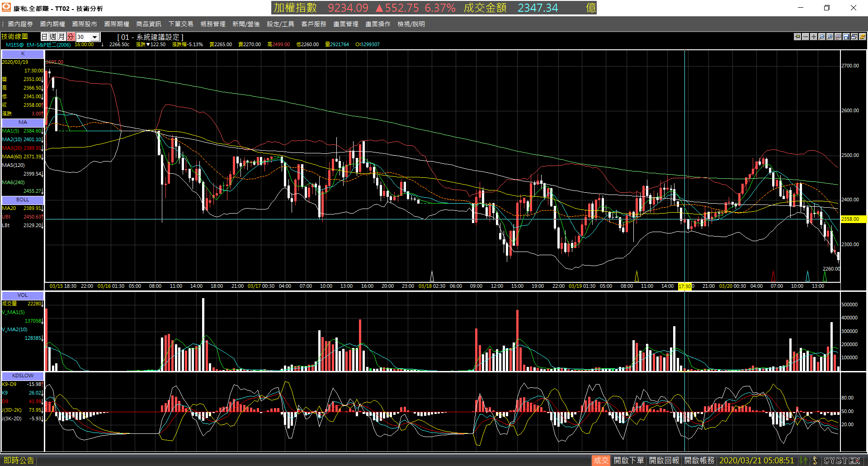Screen dimensions: 868x466
Task: Click the plus toolbar icon
Action: [x=814, y=37]
